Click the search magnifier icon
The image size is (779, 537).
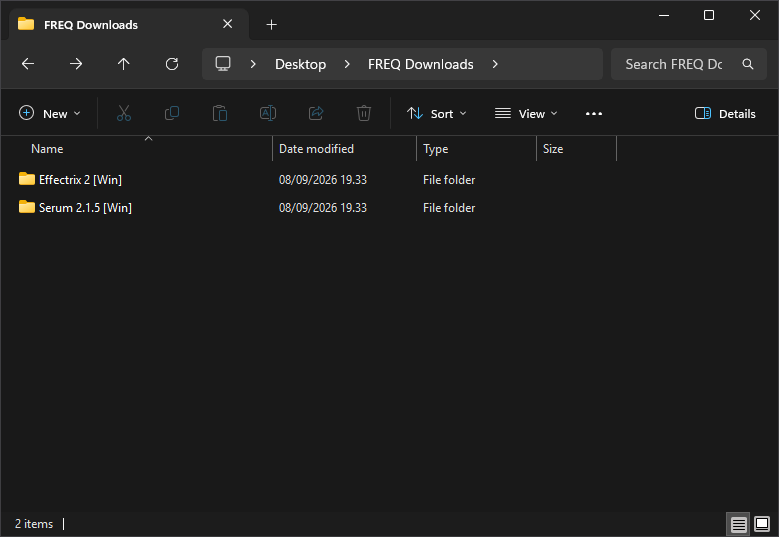tap(748, 64)
